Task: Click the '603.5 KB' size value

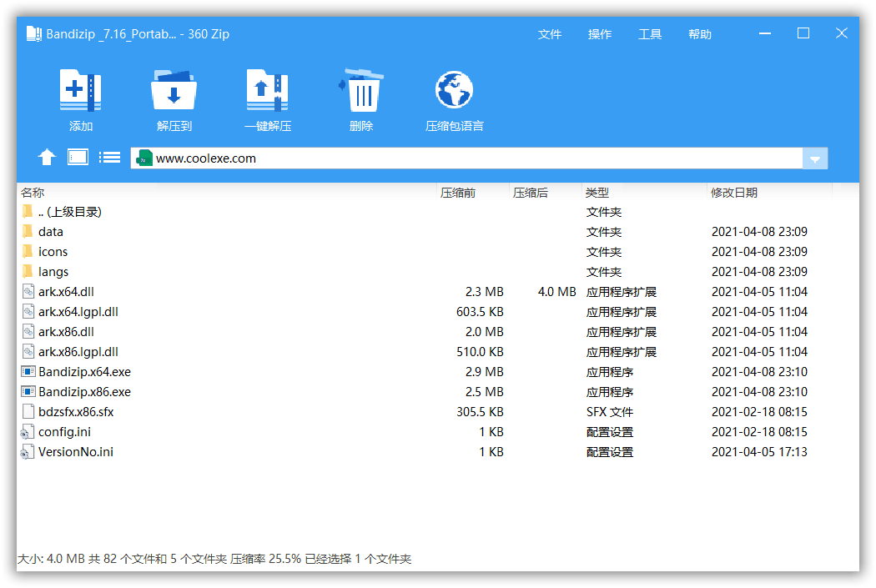Action: (480, 312)
